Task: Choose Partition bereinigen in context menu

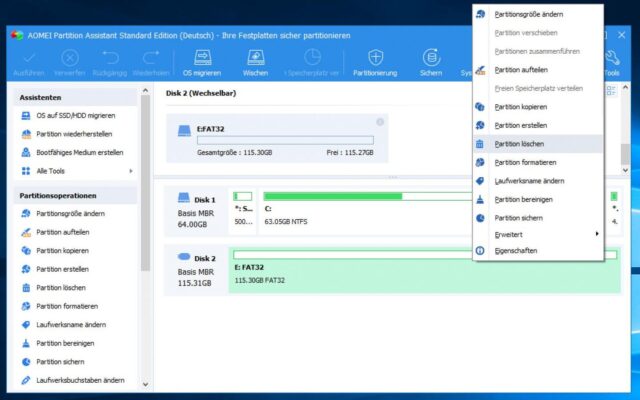Action: [538, 200]
